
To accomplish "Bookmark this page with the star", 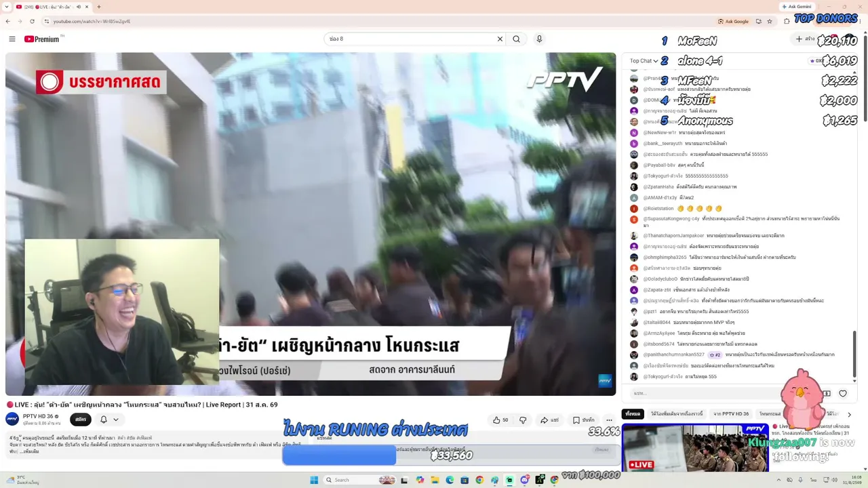I will (770, 21).
